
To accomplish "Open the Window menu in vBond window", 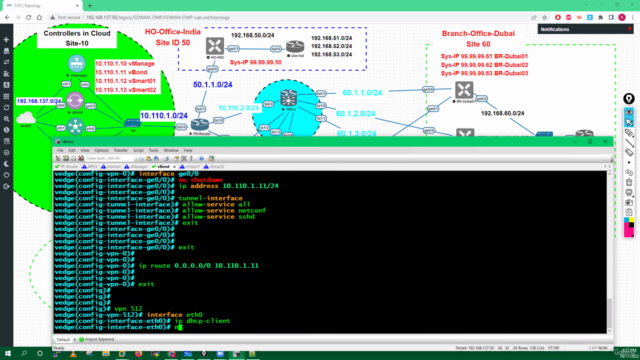I will [x=171, y=150].
